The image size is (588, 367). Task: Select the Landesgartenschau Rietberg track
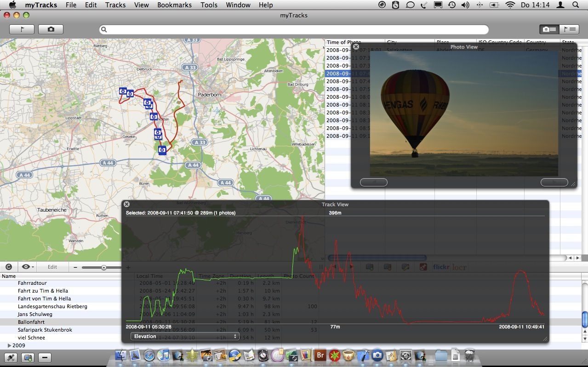point(52,306)
